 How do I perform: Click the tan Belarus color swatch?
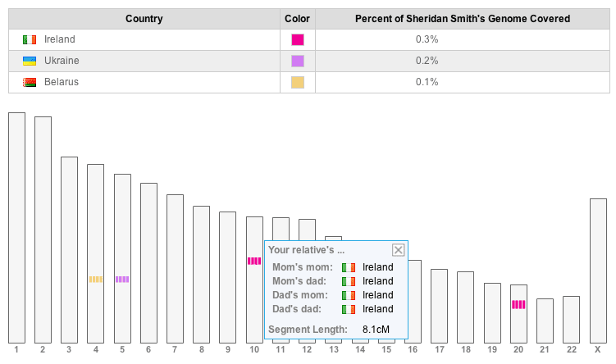(298, 82)
